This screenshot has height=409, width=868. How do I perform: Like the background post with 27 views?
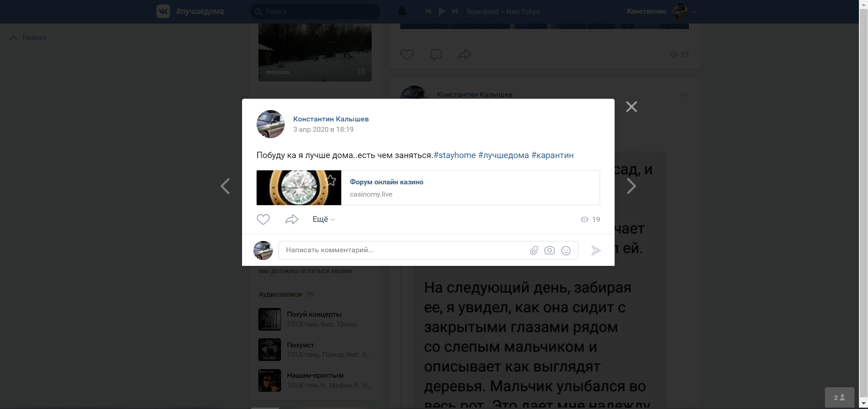coord(407,55)
